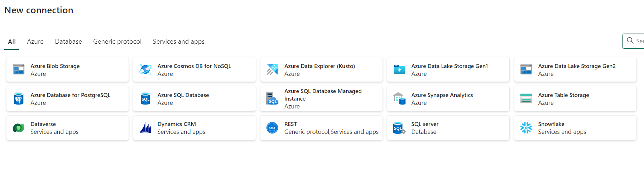This screenshot has height=170, width=644.
Task: Click the Snowflake snowflake icon
Action: [x=526, y=128]
